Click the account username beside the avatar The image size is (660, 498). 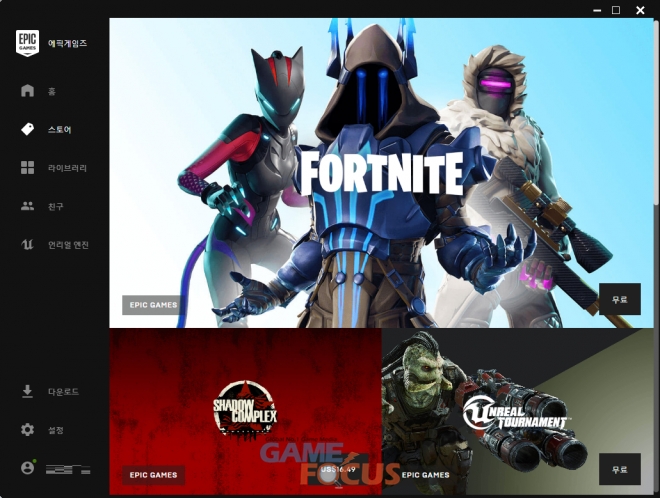[68, 469]
